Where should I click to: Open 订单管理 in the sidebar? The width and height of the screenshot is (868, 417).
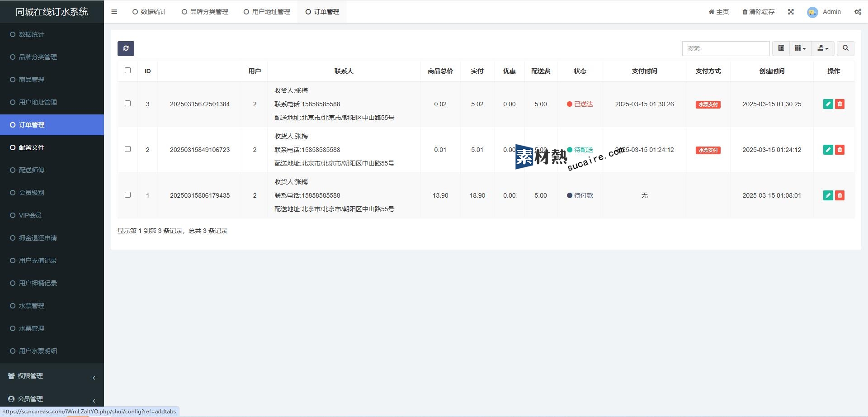[x=52, y=125]
